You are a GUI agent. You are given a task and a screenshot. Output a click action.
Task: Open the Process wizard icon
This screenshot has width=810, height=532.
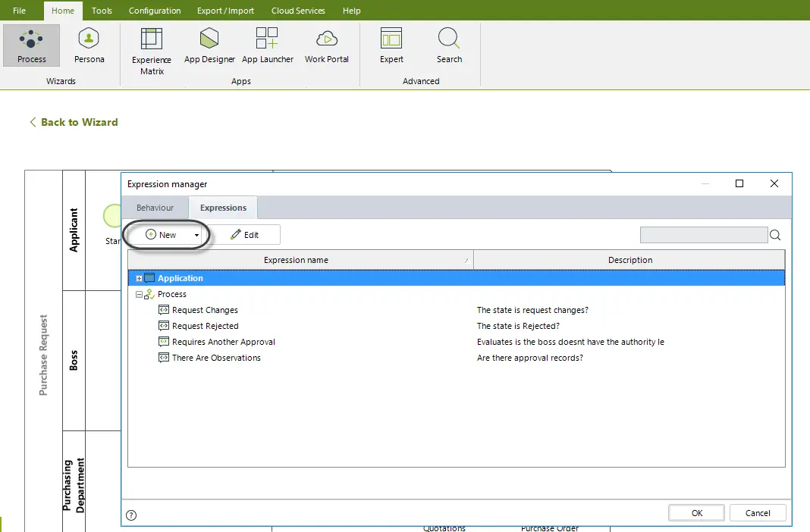[x=32, y=45]
